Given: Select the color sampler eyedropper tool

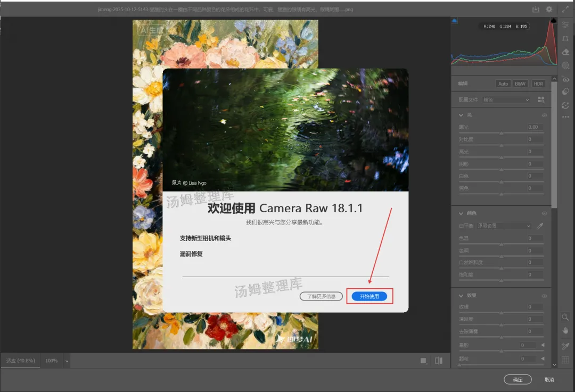Looking at the screenshot, I should tap(565, 346).
